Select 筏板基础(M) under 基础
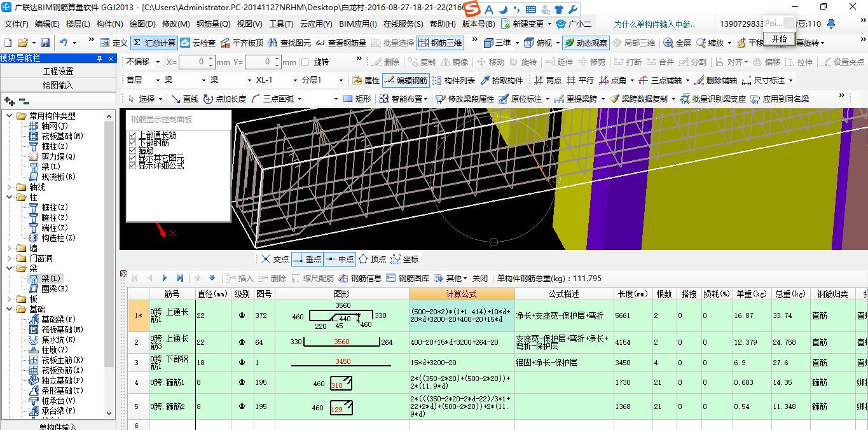The image size is (868, 430). coord(62,329)
